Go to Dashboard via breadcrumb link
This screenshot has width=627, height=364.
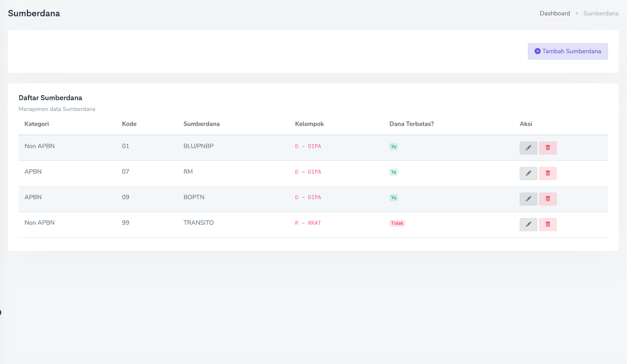(555, 13)
